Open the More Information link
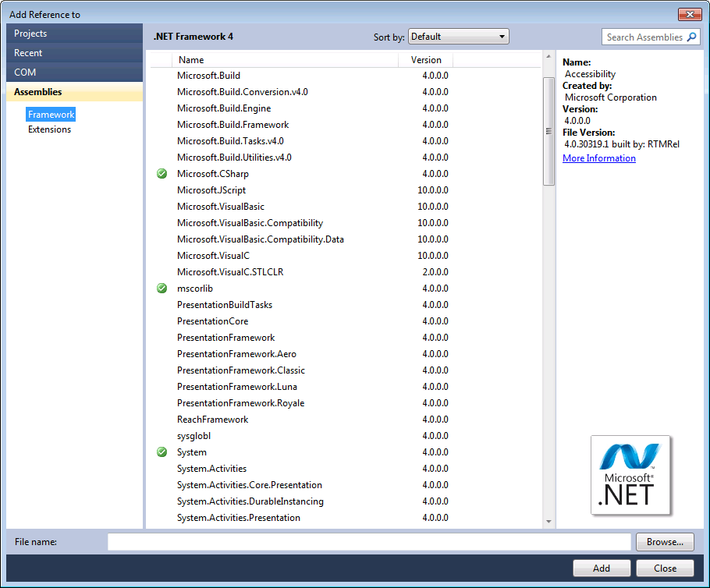The image size is (710, 588). pos(599,158)
